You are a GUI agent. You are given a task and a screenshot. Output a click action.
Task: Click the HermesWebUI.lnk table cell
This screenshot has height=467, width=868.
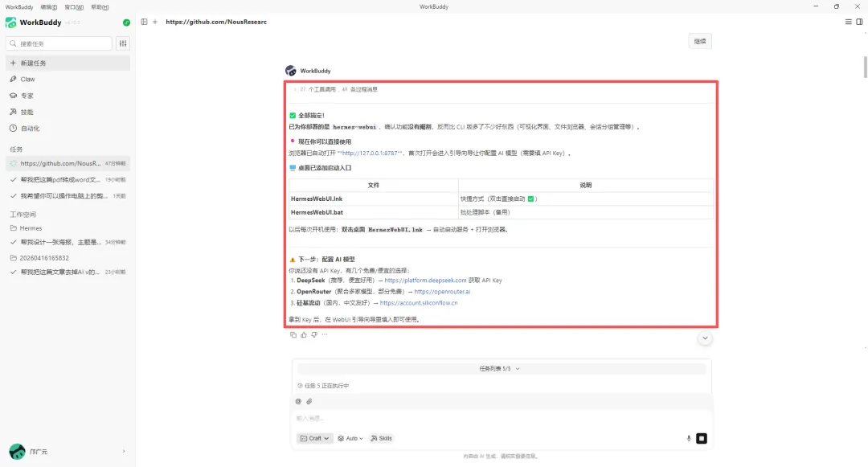[374, 199]
